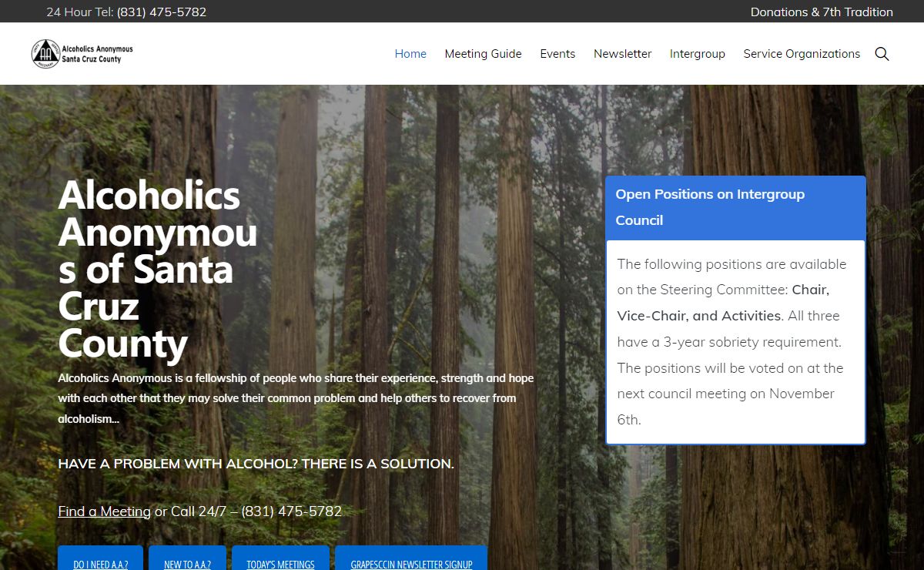
Task: Open the Intergroup menu item
Action: pos(697,54)
